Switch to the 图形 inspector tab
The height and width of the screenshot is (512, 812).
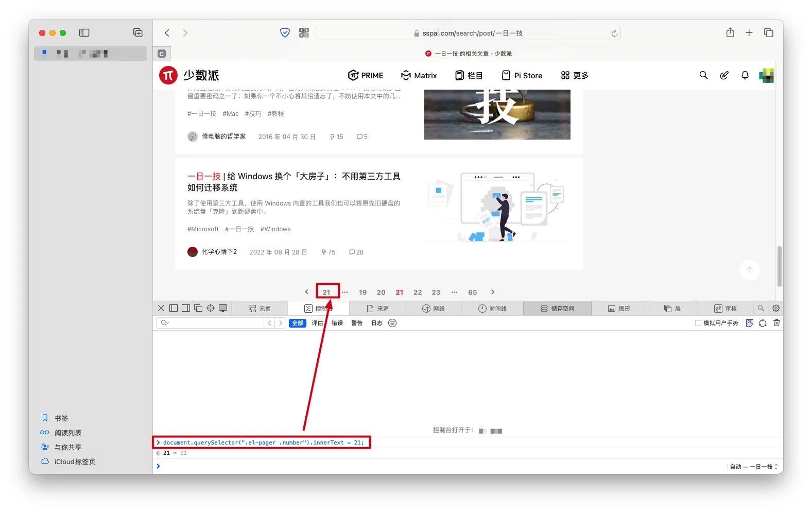[619, 309]
